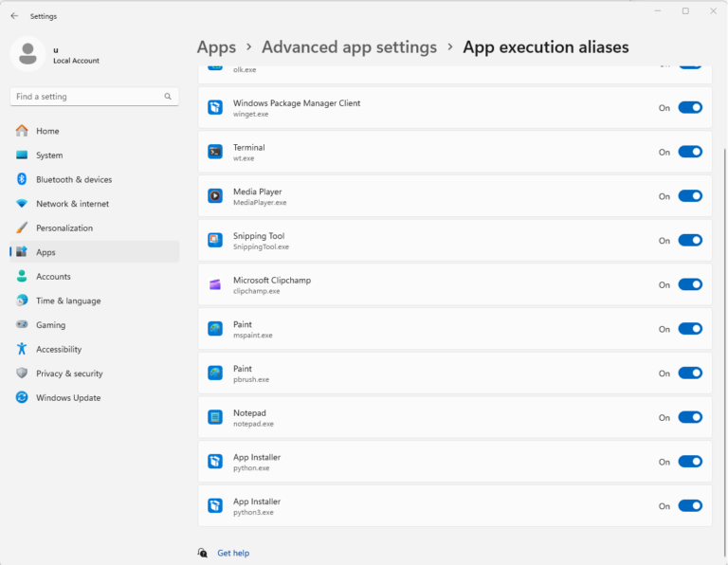The image size is (728, 565).
Task: Click the Snipping Tool app icon
Action: coord(215,241)
